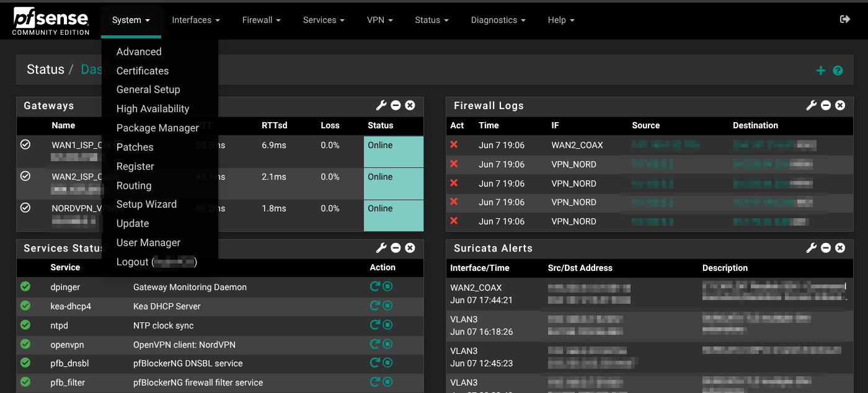
Task: Minimize the Firewall Logs widget
Action: click(x=826, y=105)
